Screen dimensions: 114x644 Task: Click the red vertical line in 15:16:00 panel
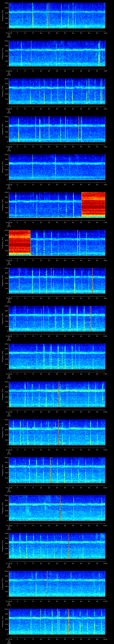pos(47,584)
